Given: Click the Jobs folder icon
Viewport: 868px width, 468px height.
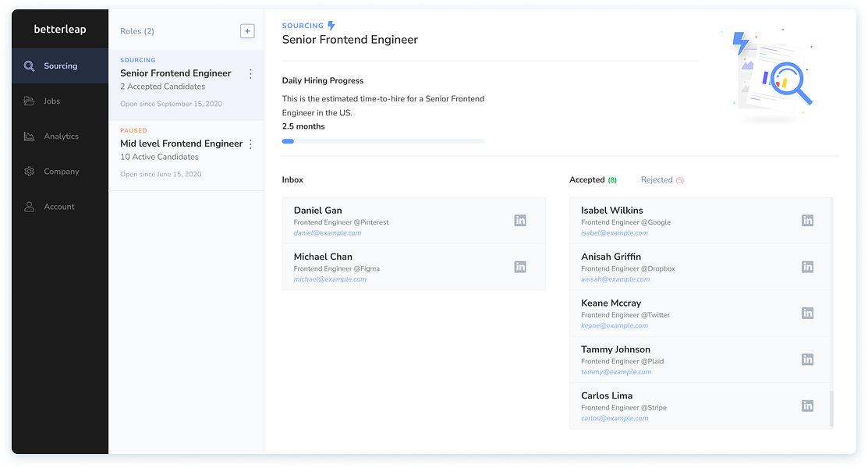Looking at the screenshot, I should point(30,101).
